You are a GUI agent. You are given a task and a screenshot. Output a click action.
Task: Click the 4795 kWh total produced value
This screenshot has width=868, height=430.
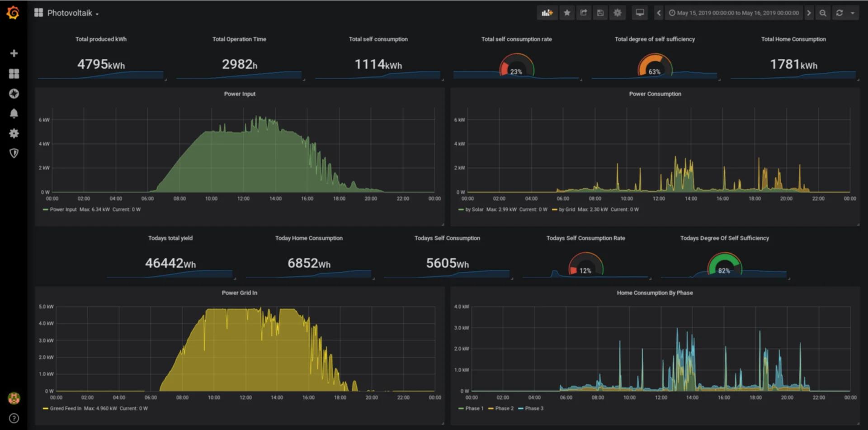point(101,64)
